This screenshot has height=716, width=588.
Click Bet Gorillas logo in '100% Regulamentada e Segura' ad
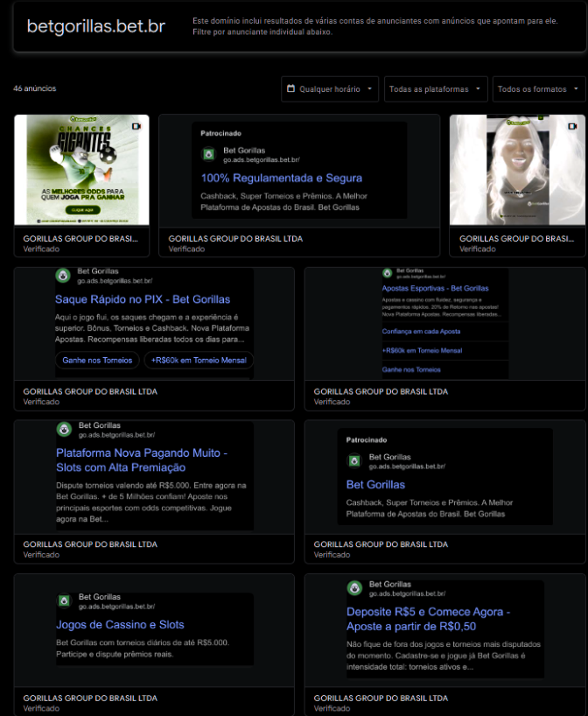[x=209, y=154]
